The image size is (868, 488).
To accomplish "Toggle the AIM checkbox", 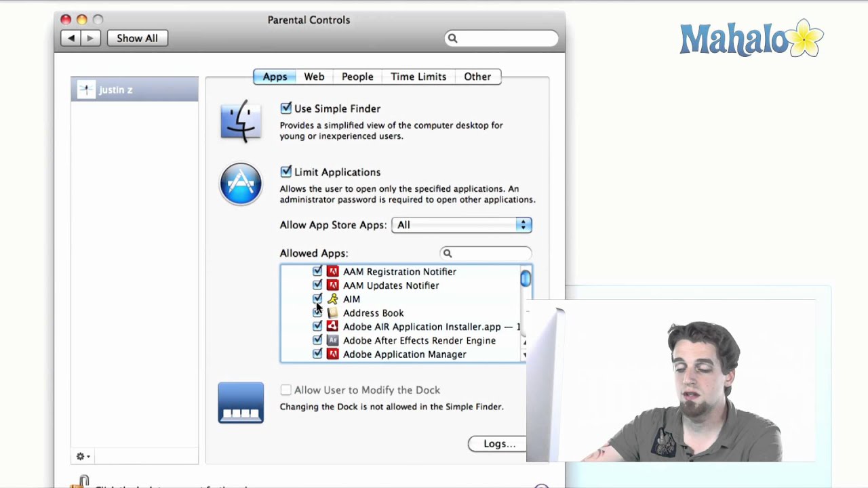I will pos(317,299).
